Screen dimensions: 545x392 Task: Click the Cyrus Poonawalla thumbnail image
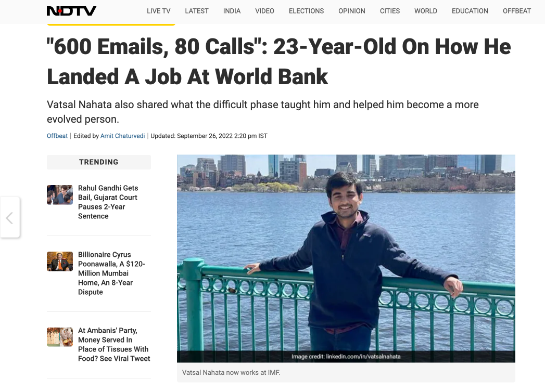tap(60, 262)
